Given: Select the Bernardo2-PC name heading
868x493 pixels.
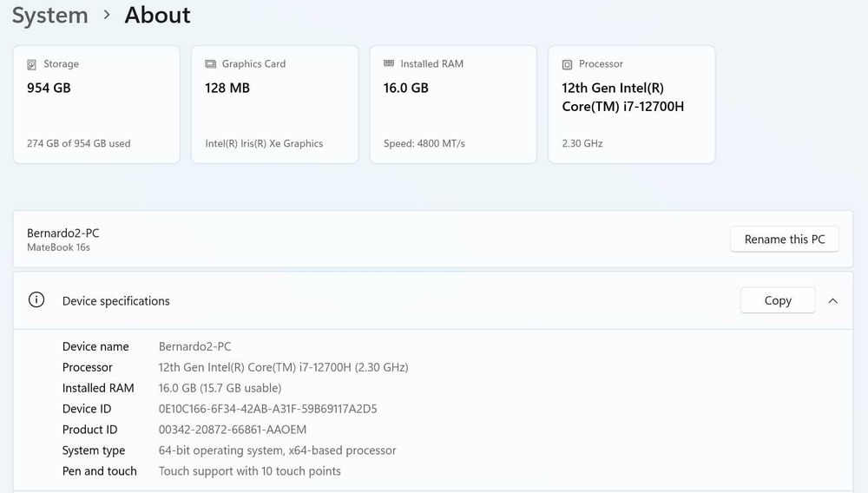Looking at the screenshot, I should pos(63,233).
